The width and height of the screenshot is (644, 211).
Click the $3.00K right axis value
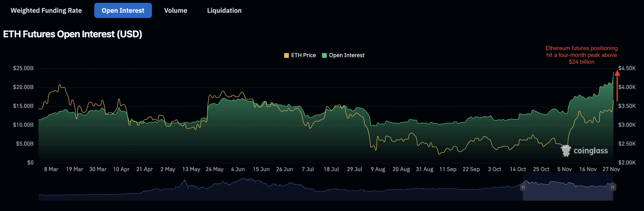(627, 125)
